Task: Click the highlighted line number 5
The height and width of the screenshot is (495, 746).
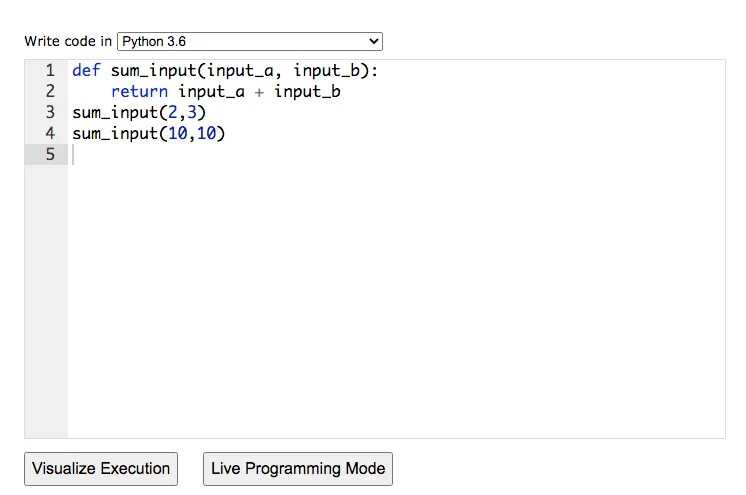Action: click(x=49, y=154)
